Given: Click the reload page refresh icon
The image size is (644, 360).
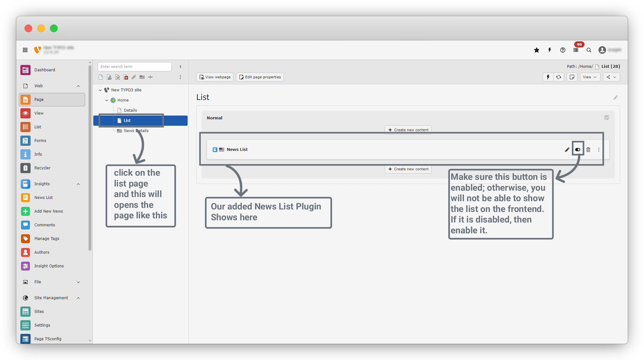Looking at the screenshot, I should [x=559, y=77].
